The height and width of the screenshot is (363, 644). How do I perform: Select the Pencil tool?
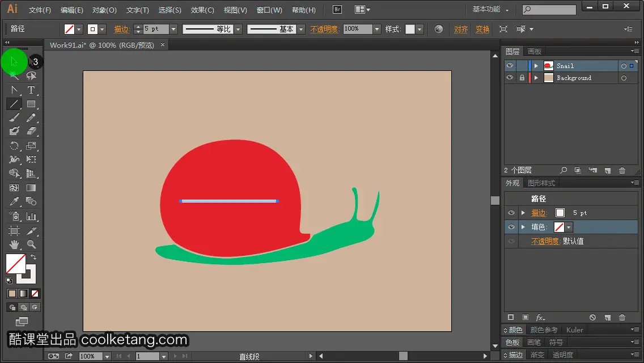click(31, 118)
